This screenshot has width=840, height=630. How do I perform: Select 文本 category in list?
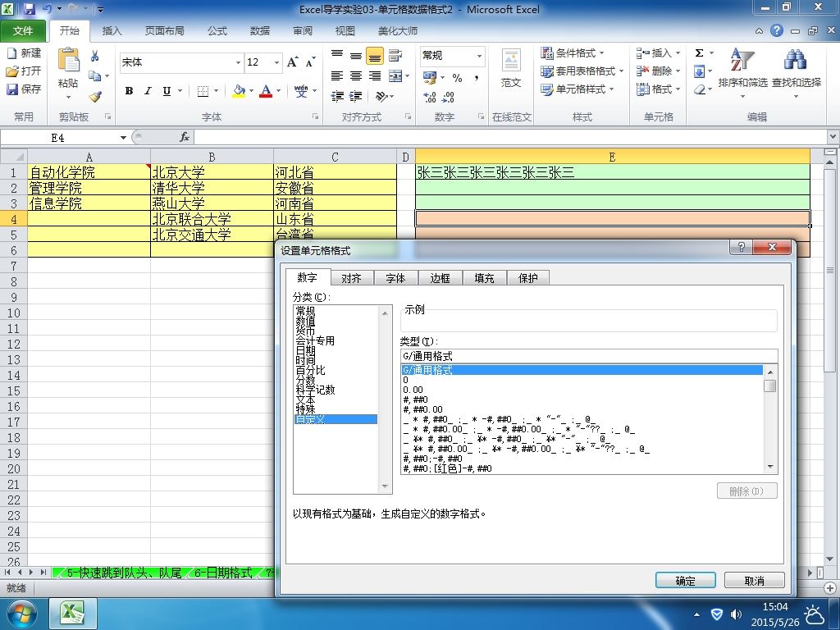point(305,399)
